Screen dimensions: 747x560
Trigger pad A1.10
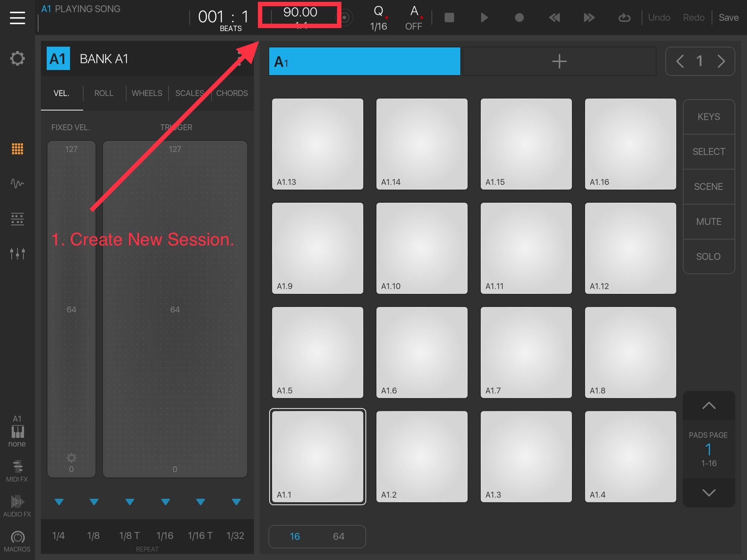point(422,248)
